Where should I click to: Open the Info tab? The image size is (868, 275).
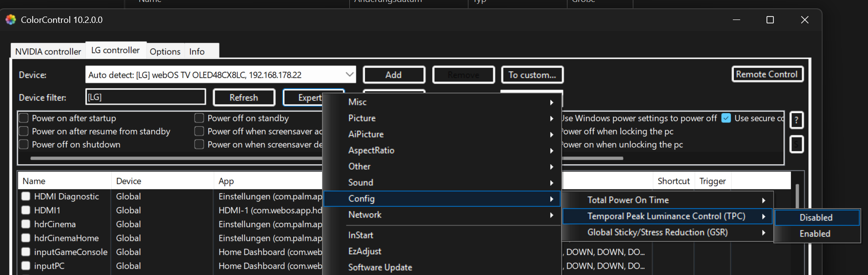click(197, 51)
